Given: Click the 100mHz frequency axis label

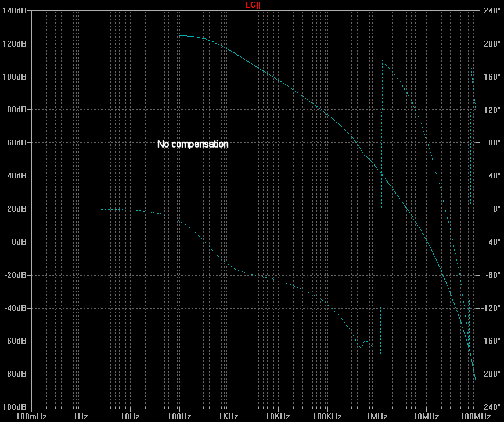Looking at the screenshot, I should point(31,417).
